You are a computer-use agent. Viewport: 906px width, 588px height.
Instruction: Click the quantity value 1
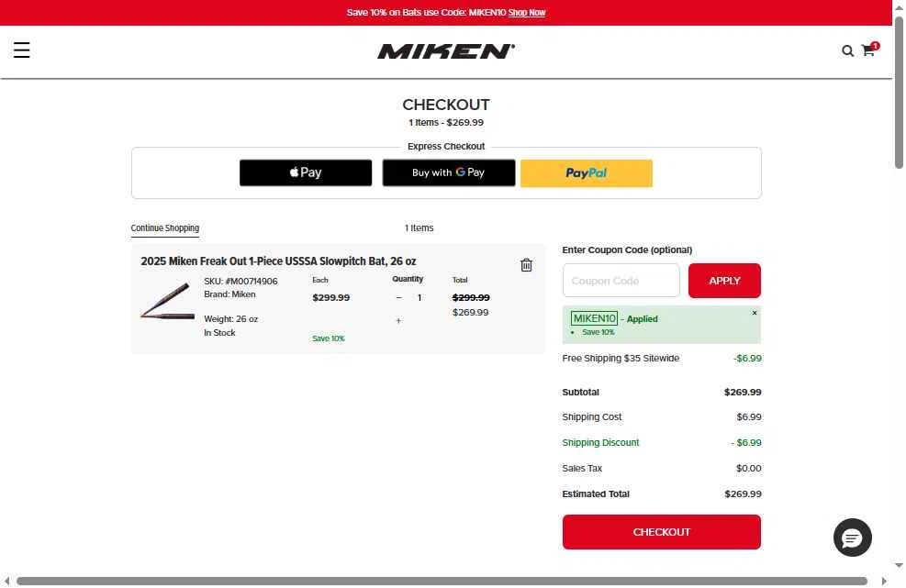[x=419, y=297]
